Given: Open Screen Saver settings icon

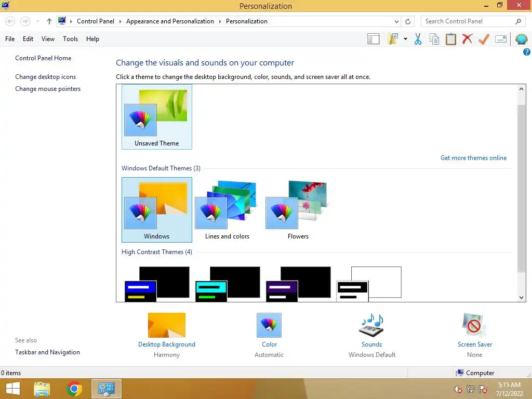Looking at the screenshot, I should 474,325.
